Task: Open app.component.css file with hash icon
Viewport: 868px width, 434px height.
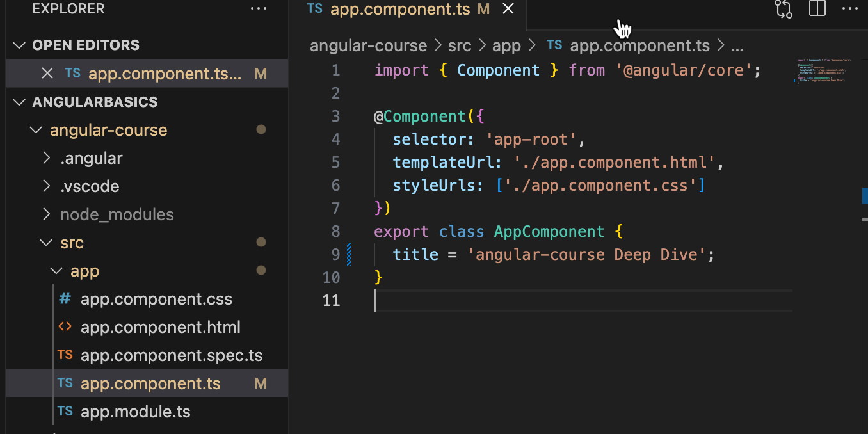Action: pyautogui.click(x=156, y=299)
